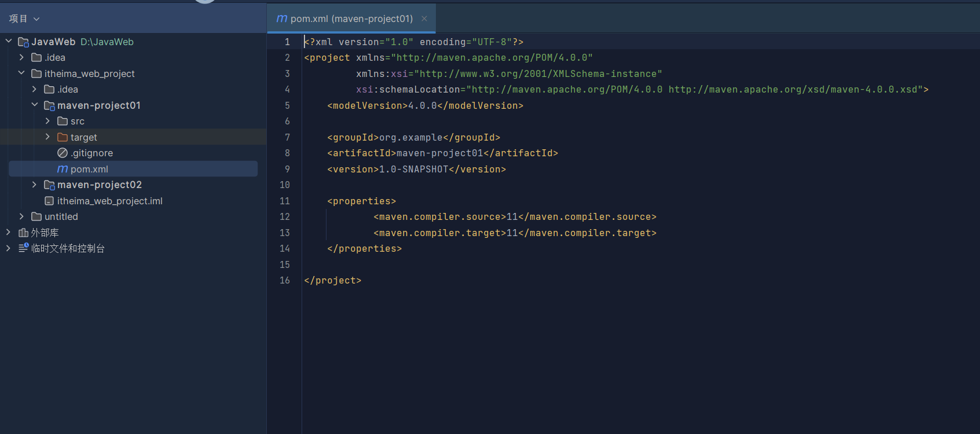Click the itheima_web_project.iml file icon
980x434 pixels.
(x=49, y=201)
